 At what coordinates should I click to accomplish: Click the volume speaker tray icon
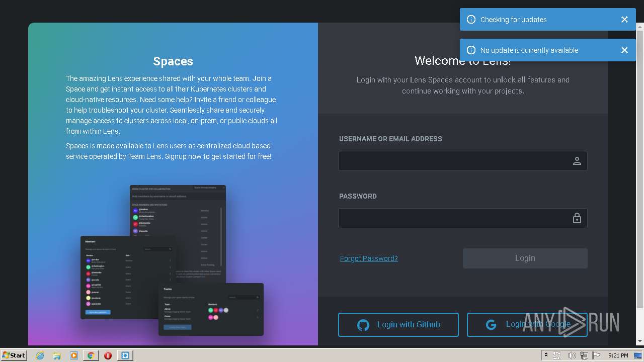coord(572,355)
